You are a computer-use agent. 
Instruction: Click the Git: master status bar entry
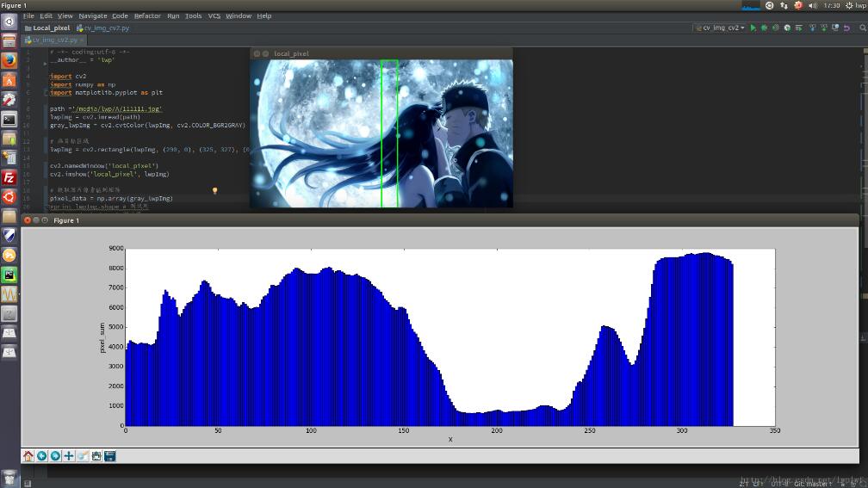(813, 484)
